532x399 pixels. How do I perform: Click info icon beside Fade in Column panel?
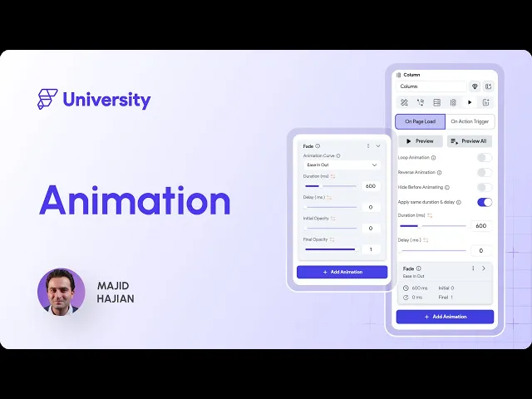pyautogui.click(x=419, y=268)
